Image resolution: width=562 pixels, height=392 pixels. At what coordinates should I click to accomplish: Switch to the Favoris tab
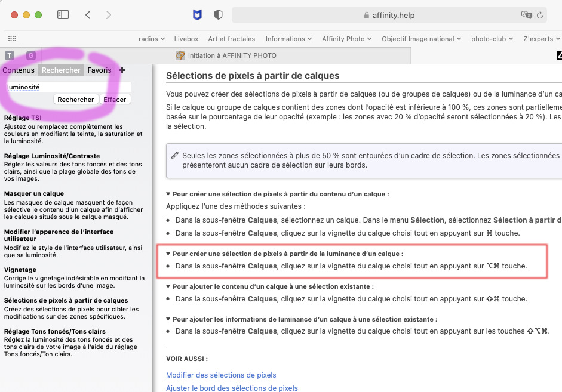tap(99, 70)
